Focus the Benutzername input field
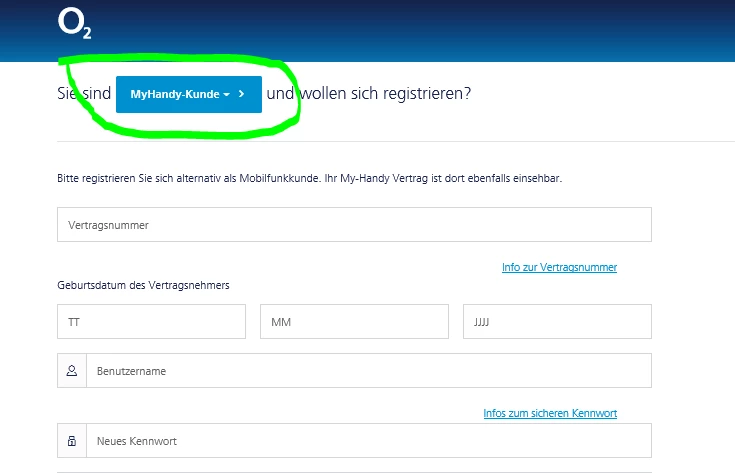Image resolution: width=735 pixels, height=473 pixels. 369,371
